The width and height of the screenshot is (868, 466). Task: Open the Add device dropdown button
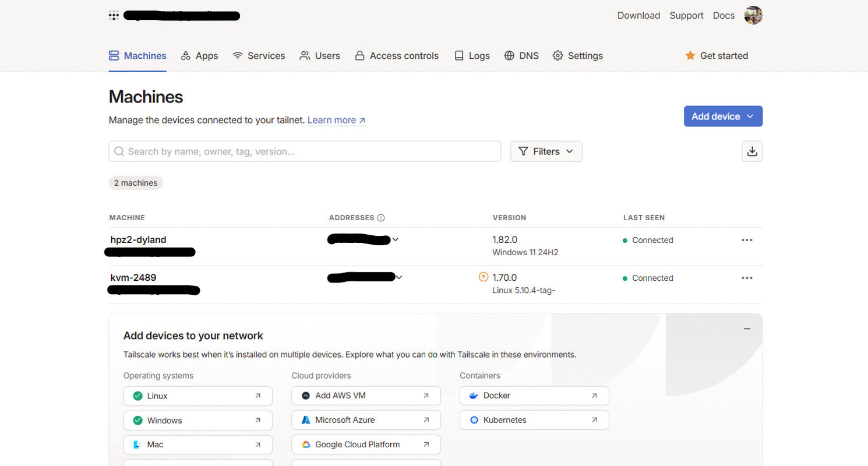[723, 116]
